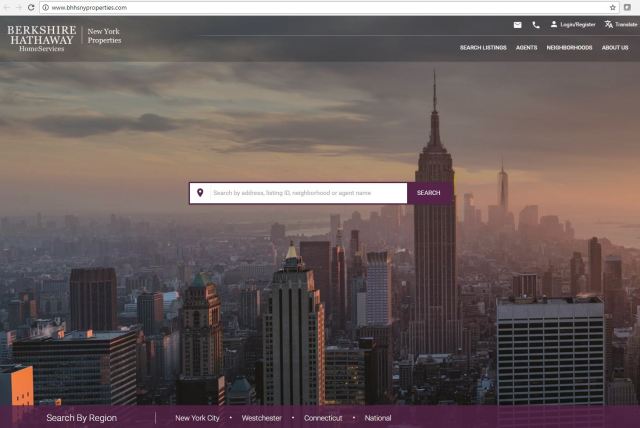
Task: Choose the National region link
Action: click(378, 418)
